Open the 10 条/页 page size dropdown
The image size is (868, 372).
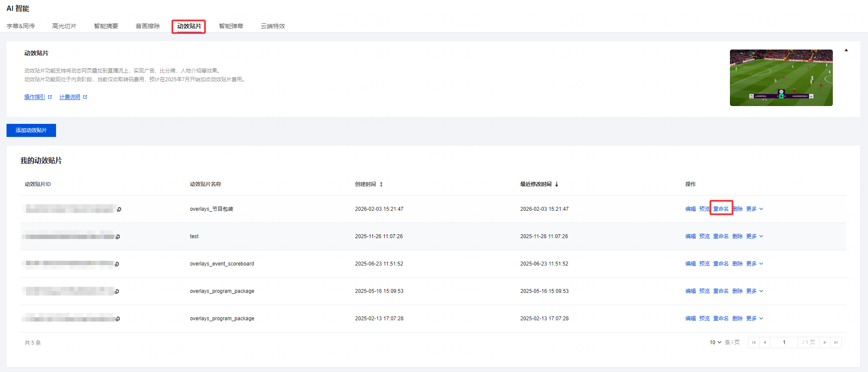[715, 342]
